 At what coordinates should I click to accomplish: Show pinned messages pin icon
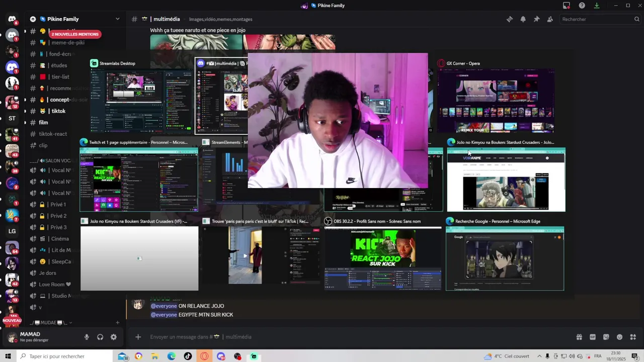pyautogui.click(x=536, y=19)
